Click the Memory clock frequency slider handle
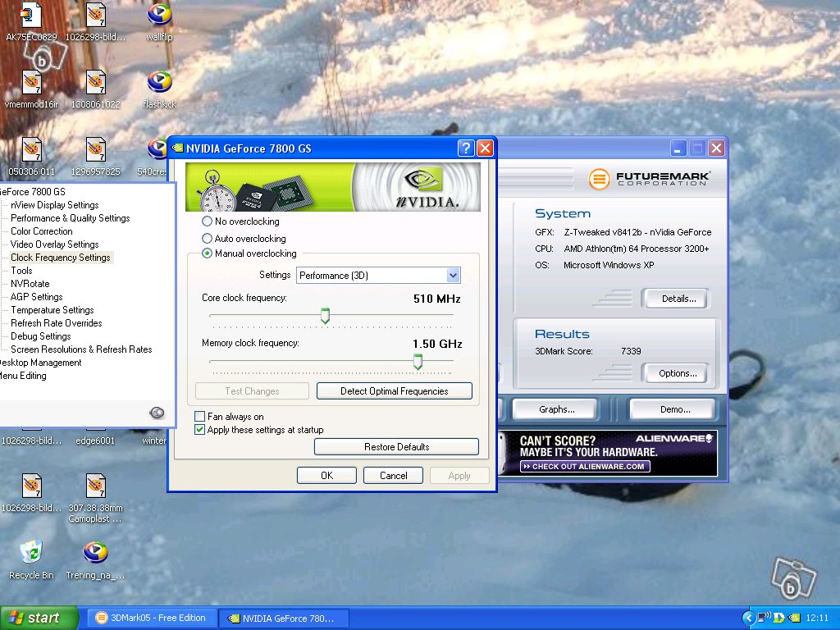The width and height of the screenshot is (840, 630). [418, 361]
